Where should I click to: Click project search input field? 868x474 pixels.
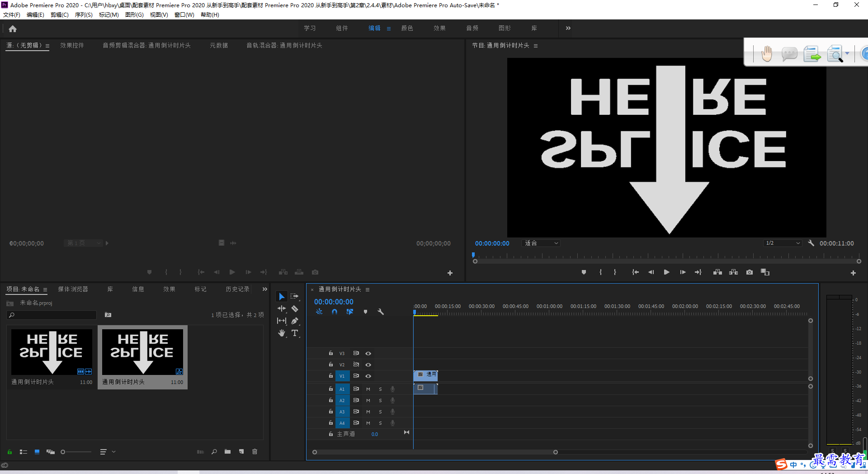coord(52,315)
